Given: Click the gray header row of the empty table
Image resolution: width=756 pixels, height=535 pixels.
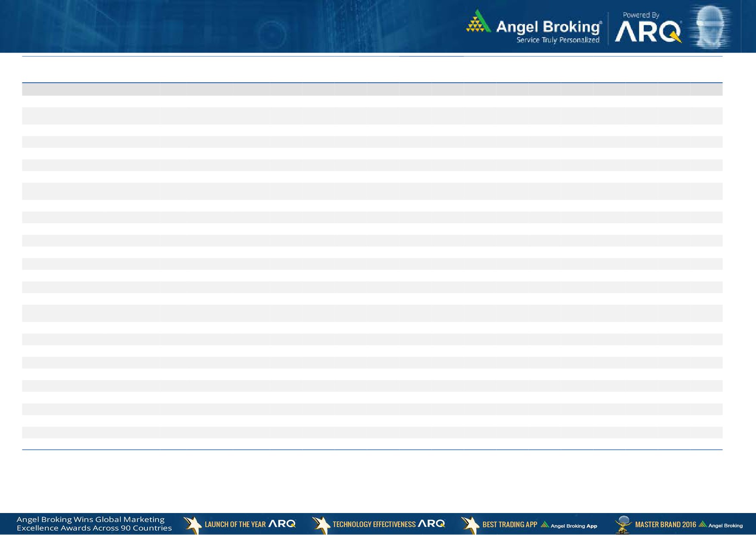Looking at the screenshot, I should [x=372, y=89].
